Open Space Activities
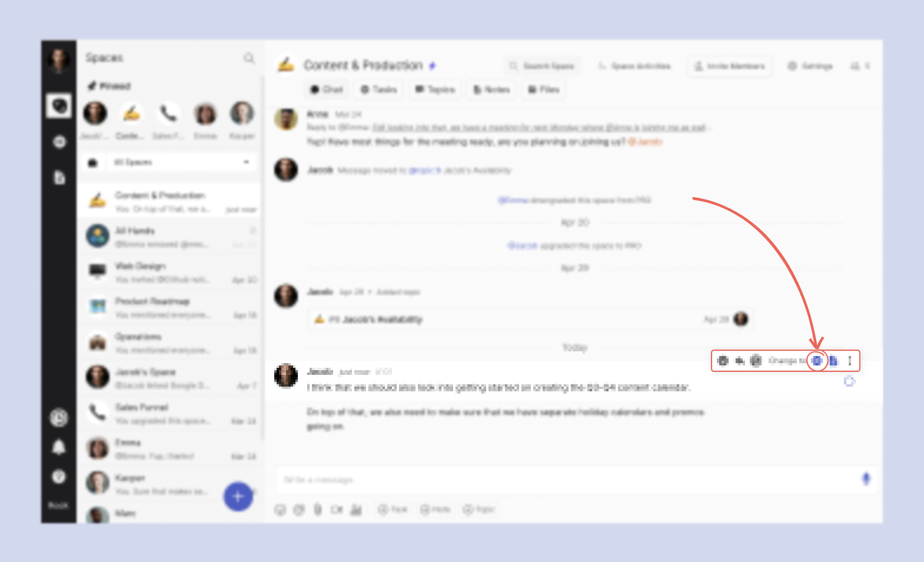This screenshot has width=924, height=562. (x=634, y=66)
